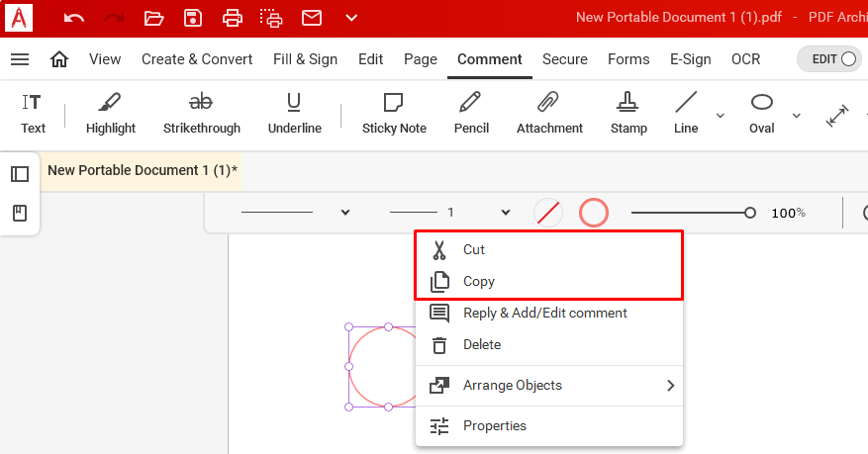The image size is (868, 454).
Task: Switch to the Fill & Sign tab
Action: point(305,59)
